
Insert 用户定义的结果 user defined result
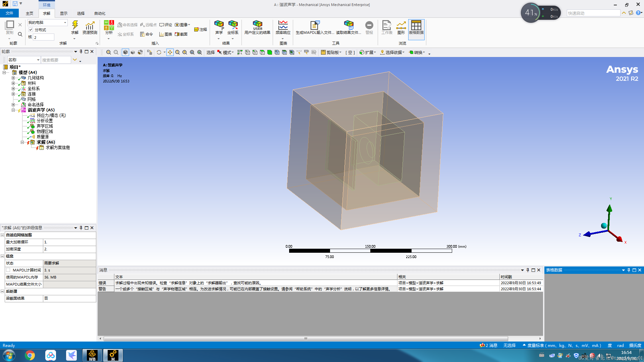(257, 27)
